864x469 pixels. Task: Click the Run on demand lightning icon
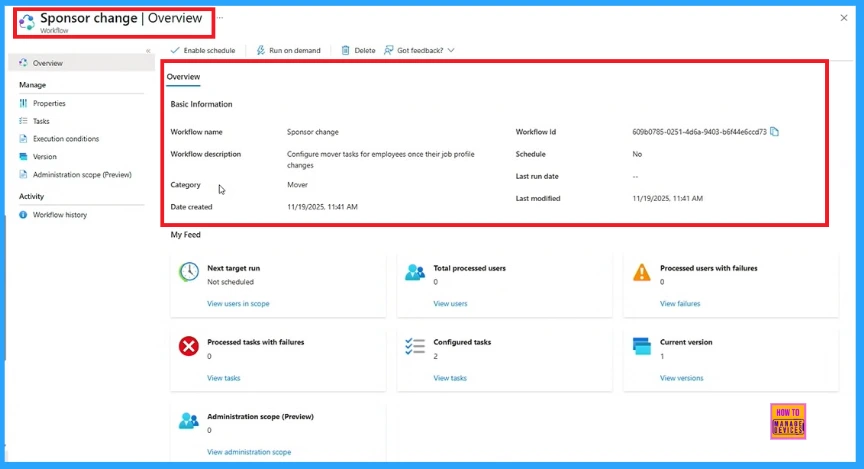(x=261, y=50)
